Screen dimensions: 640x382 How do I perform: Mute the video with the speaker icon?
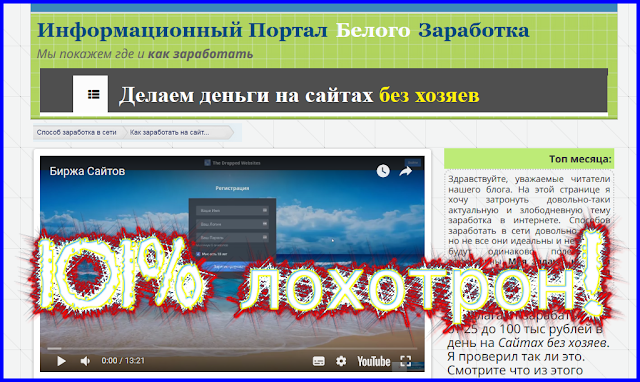click(85, 361)
